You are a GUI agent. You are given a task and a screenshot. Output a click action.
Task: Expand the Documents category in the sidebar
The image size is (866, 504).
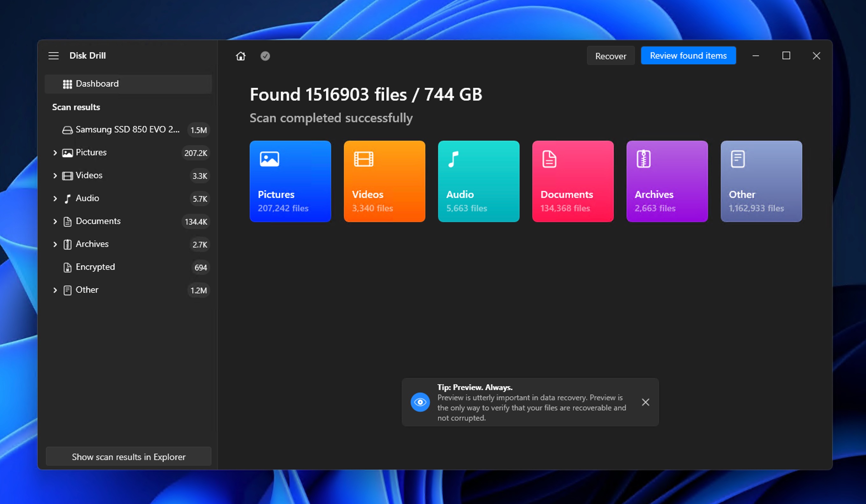(55, 221)
